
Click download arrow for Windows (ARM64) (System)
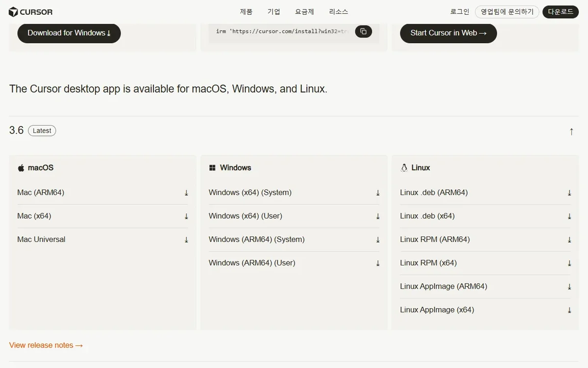tap(378, 240)
